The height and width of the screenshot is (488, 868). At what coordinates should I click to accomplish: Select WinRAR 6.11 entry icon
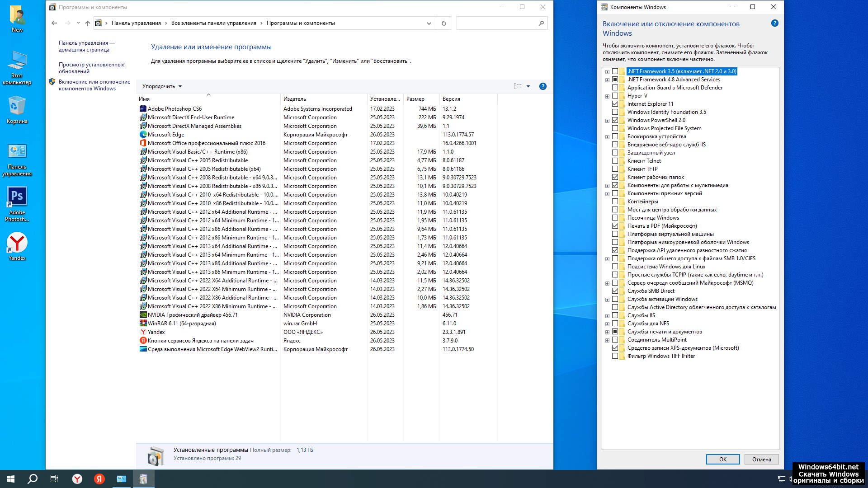click(143, 324)
